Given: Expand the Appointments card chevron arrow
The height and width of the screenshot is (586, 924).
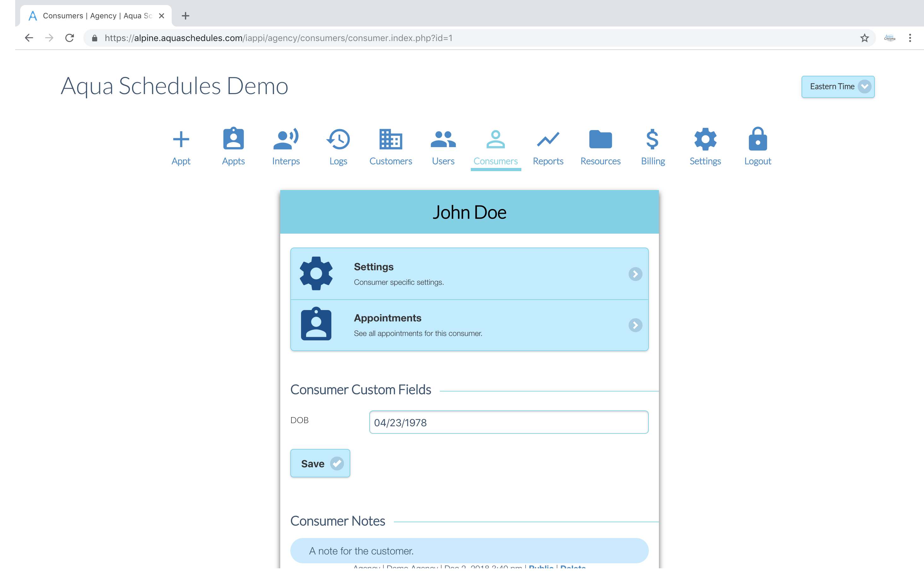Looking at the screenshot, I should (635, 325).
